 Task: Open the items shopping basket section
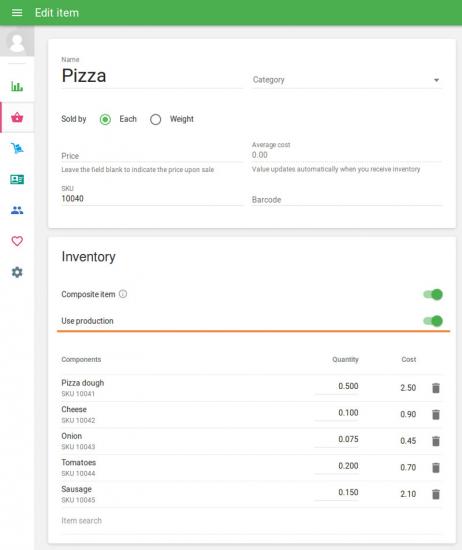pos(17,118)
